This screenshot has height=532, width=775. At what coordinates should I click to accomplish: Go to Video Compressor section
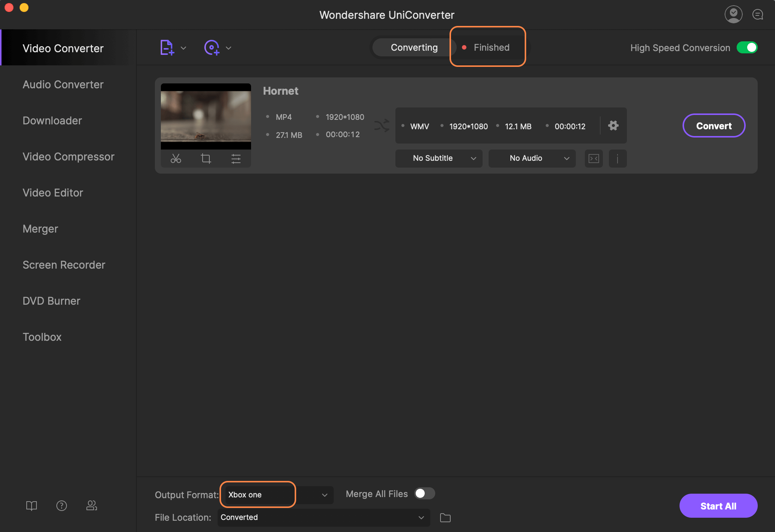click(68, 157)
